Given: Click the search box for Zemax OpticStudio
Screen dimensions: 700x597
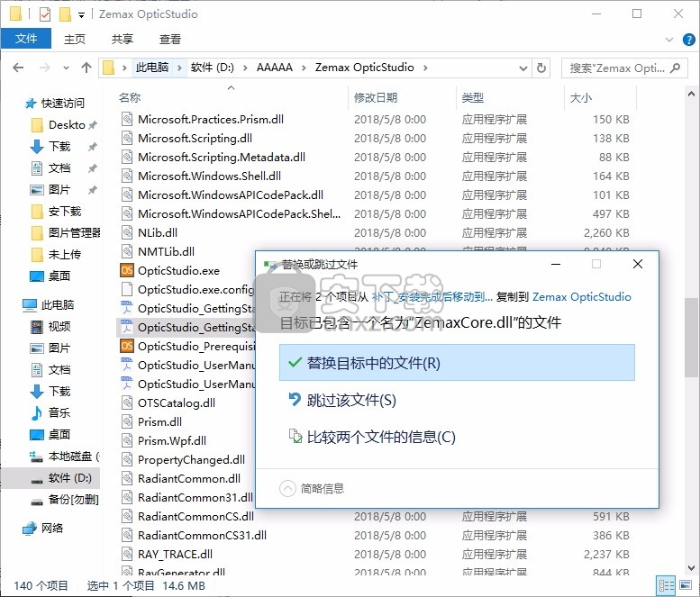Looking at the screenshot, I should [x=624, y=68].
